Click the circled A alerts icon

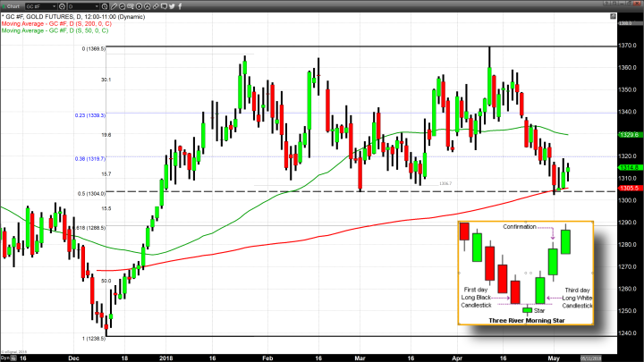pos(147,6)
